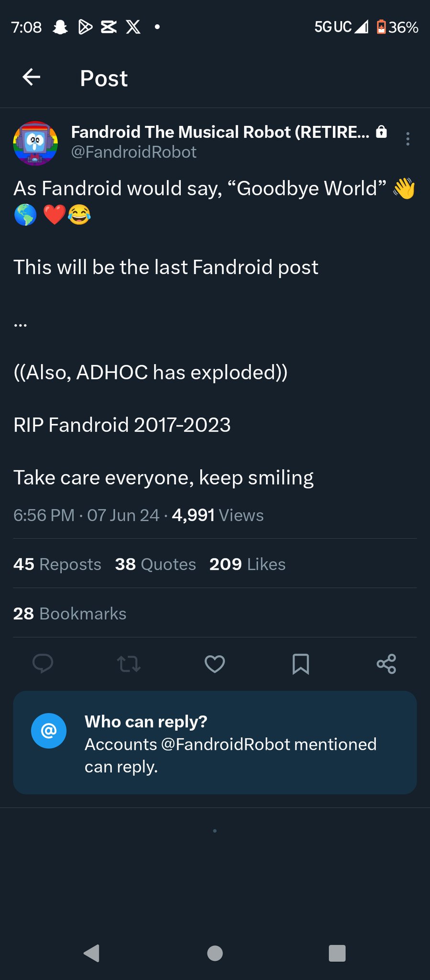Image resolution: width=430 pixels, height=980 pixels.
Task: Tap the repost arrows icon
Action: point(129,664)
